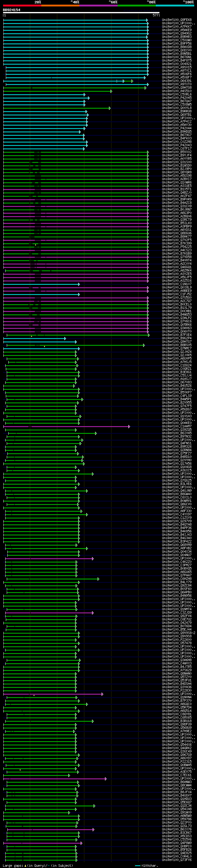The height and width of the screenshot is (868, 197).
Task: Select the query label BB924154
Action: (x=11, y=10)
